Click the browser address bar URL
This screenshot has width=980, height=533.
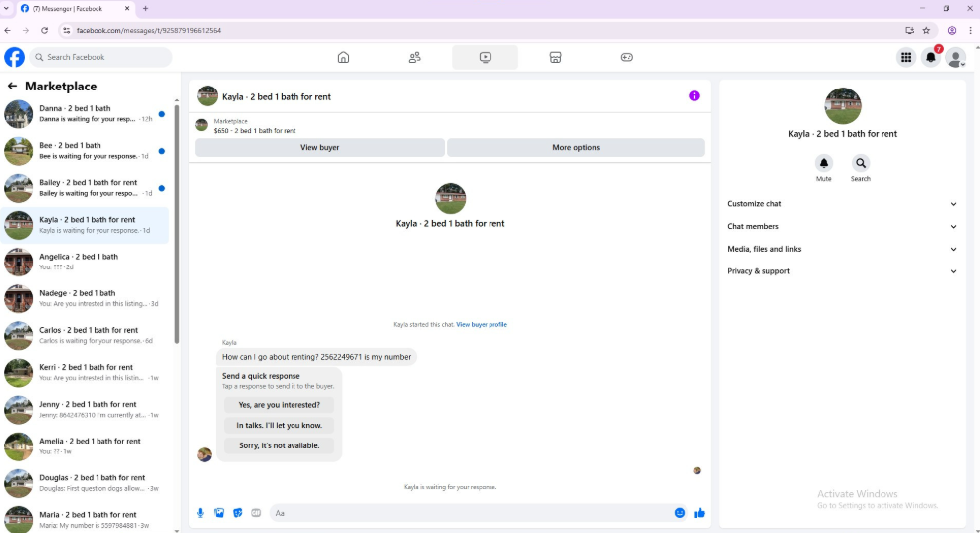coord(148,30)
